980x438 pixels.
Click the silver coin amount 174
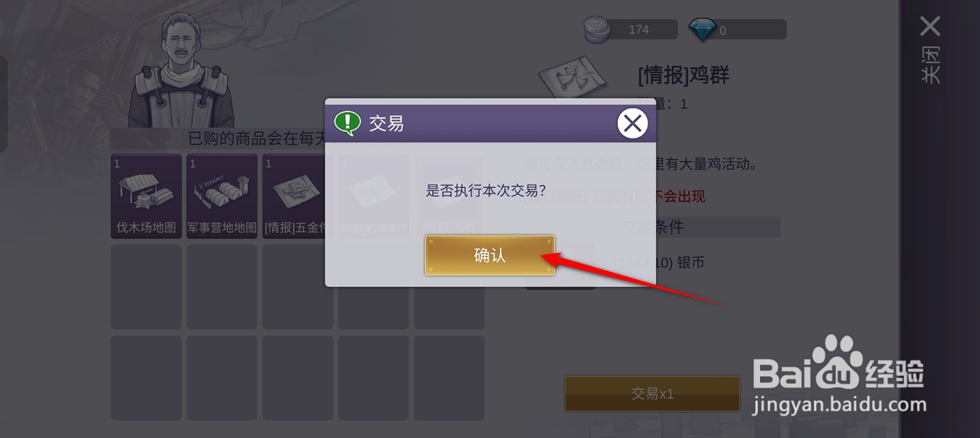tap(638, 30)
